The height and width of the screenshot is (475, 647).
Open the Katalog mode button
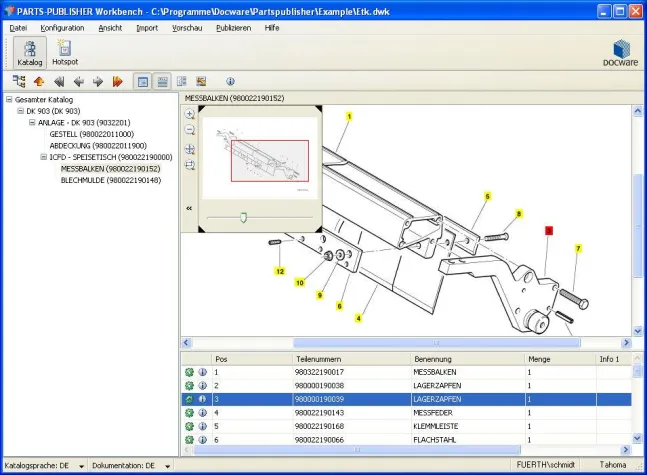[29, 52]
